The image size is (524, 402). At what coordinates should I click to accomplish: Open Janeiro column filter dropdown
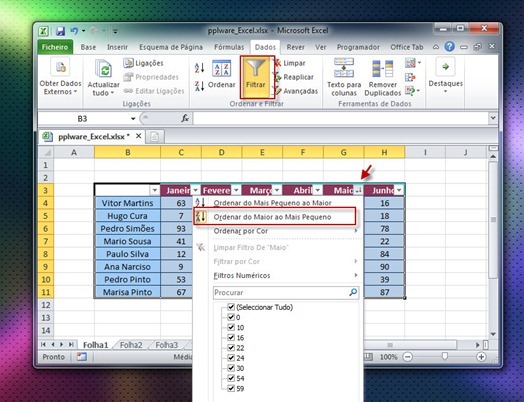pyautogui.click(x=195, y=190)
